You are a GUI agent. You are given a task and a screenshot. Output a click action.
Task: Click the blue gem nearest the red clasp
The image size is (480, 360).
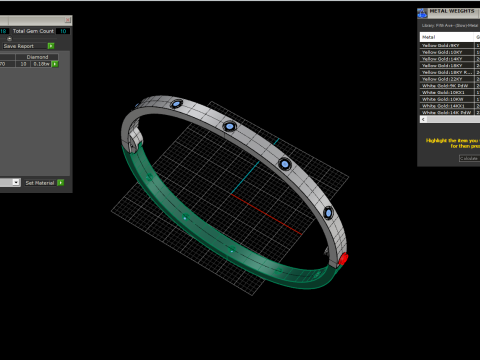point(328,213)
